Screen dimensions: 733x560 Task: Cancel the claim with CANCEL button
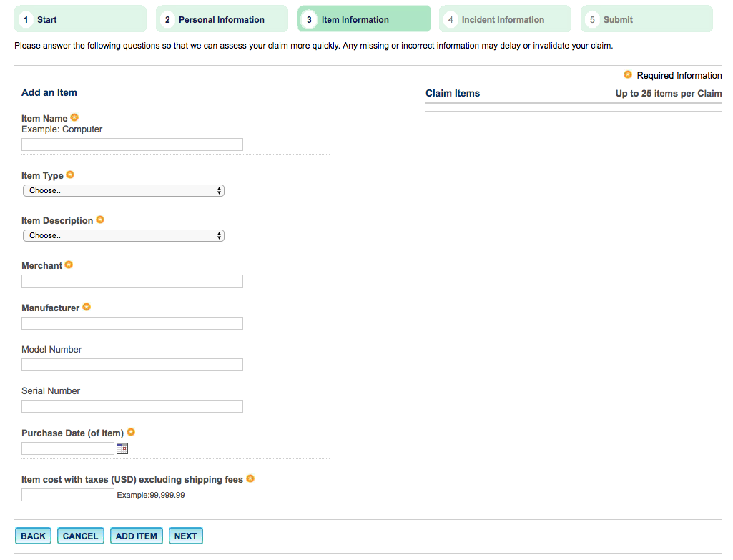pos(81,536)
